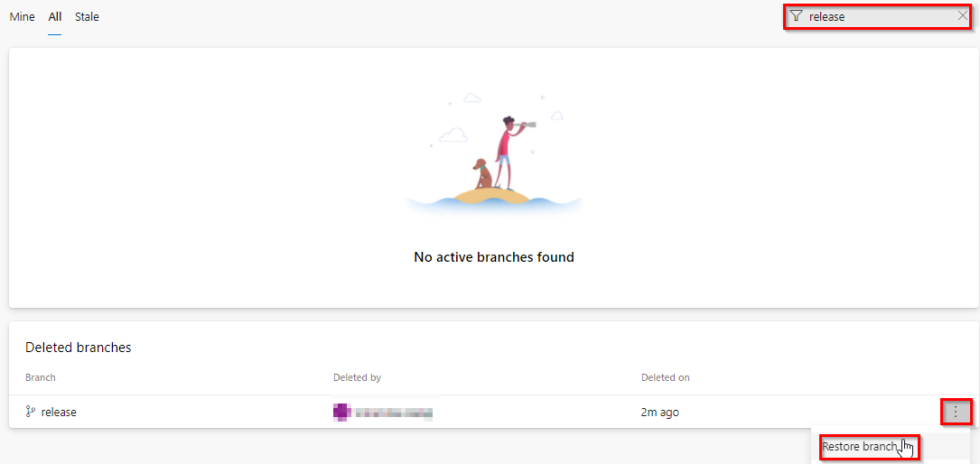
Task: Select the All branches tab
Action: (55, 17)
